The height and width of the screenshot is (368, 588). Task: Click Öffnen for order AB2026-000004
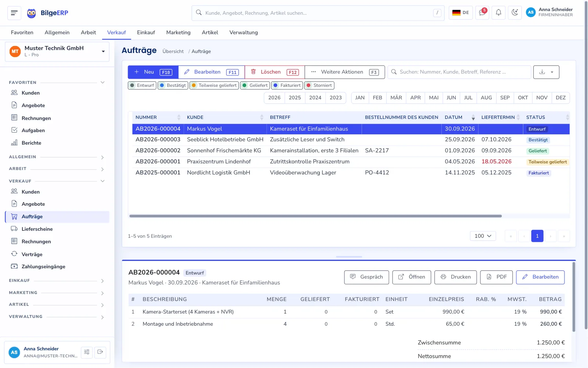pyautogui.click(x=412, y=277)
